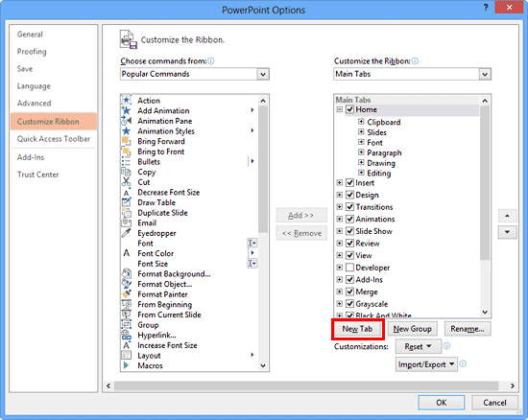Disable the Animations tab checkbox
Image resolution: width=528 pixels, height=420 pixels.
tap(349, 219)
